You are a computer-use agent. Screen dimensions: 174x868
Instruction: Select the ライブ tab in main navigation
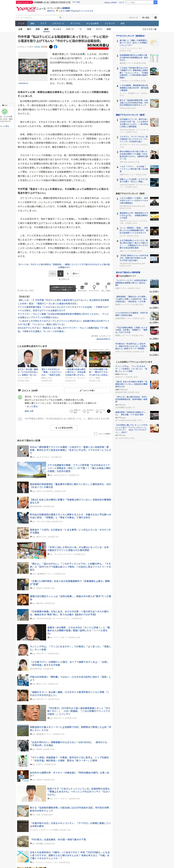click(x=43, y=24)
